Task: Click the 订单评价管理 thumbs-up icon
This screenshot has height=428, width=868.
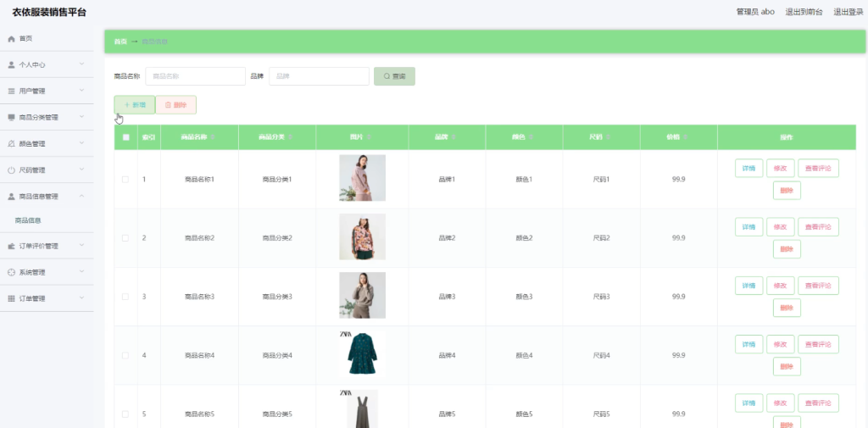Action: point(11,247)
